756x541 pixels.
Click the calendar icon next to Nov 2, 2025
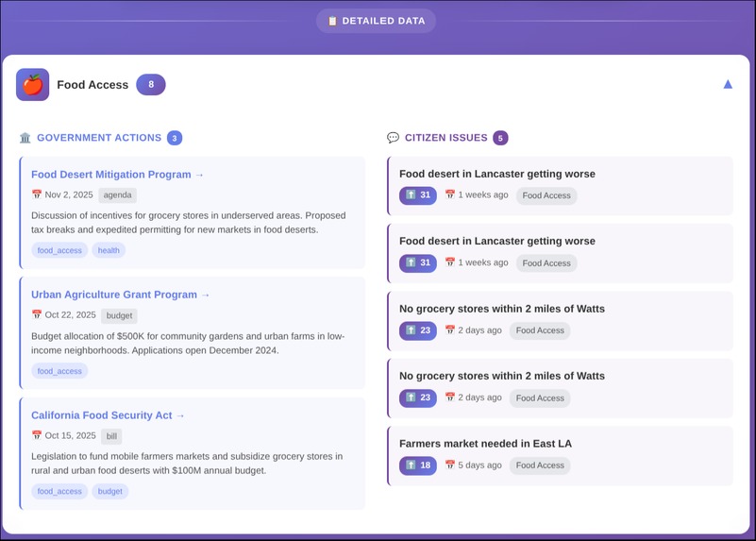coord(37,194)
